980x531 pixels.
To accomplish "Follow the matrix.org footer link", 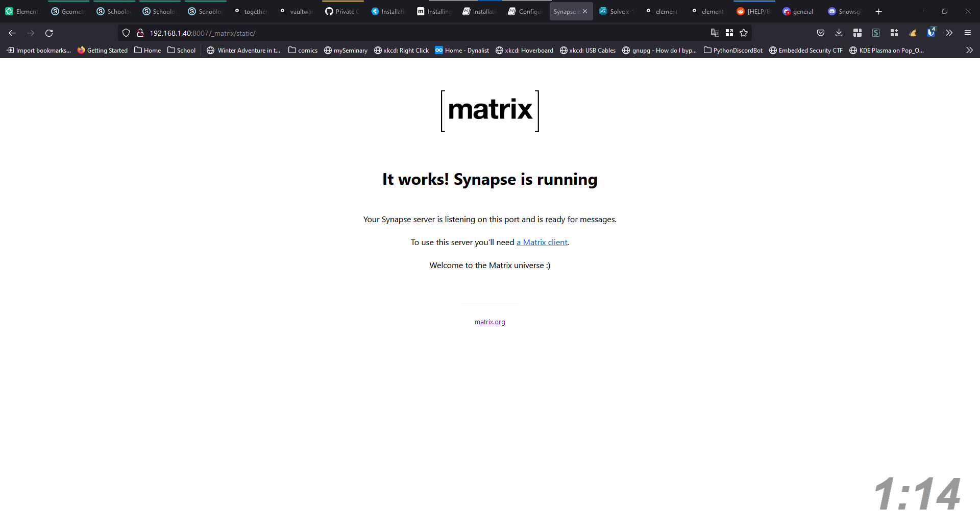I will [489, 322].
